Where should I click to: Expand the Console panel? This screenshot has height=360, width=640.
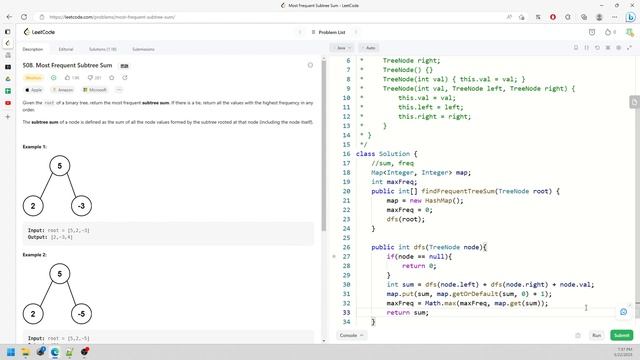click(351, 335)
